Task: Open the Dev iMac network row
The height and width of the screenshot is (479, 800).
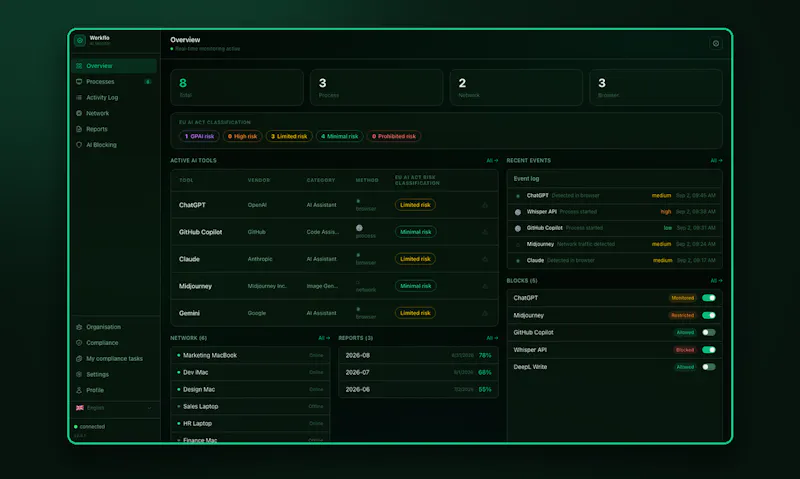Action: [251, 372]
